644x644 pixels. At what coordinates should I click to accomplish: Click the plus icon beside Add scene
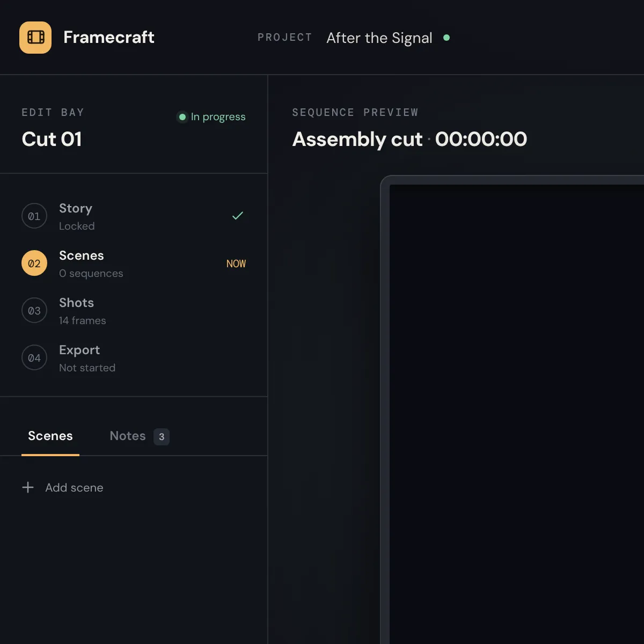28,487
